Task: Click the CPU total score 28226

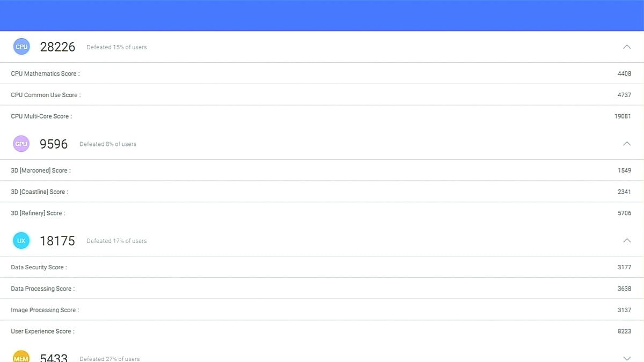Action: pos(57,47)
